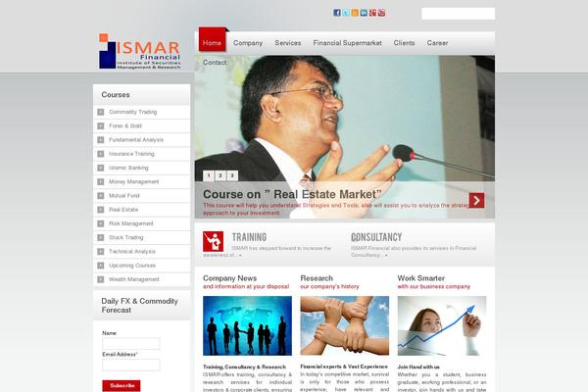Screen dimensions: 588x392
Task: Open the Forex & Gold course link
Action: (125, 125)
